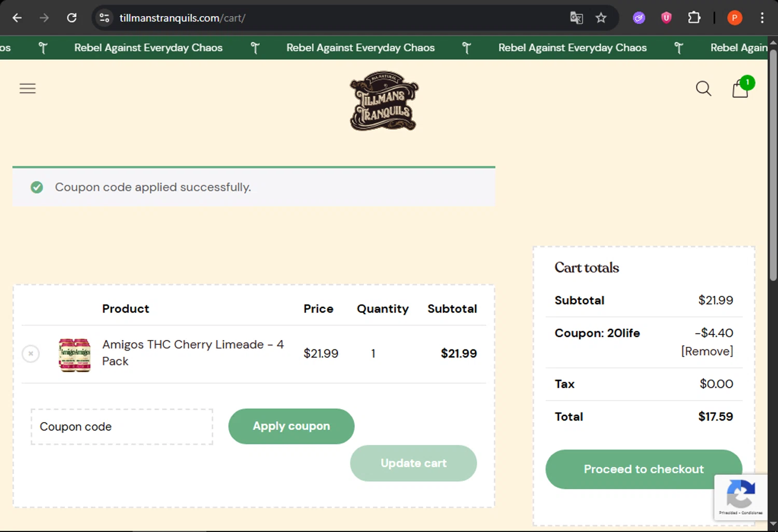Open the browser extensions puzzle icon

tap(694, 18)
